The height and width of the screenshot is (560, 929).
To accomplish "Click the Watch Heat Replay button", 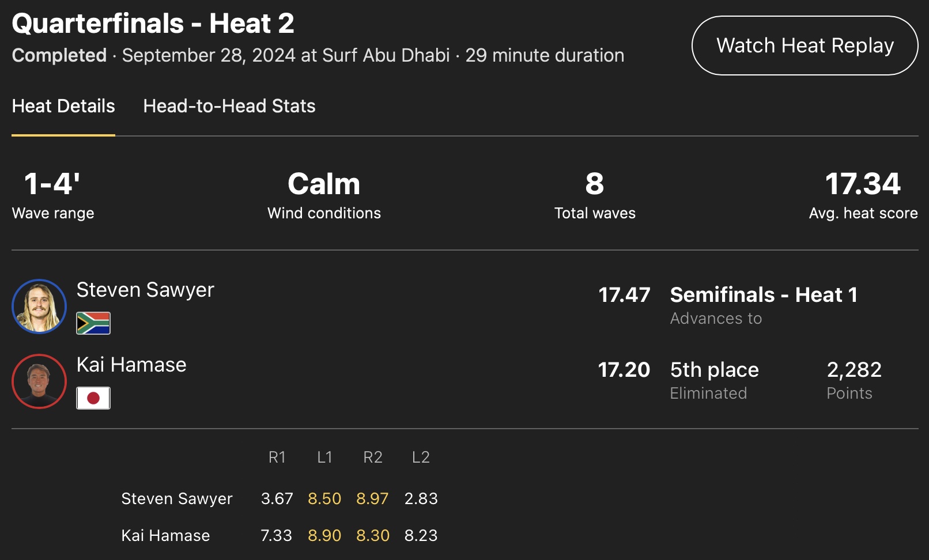I will click(x=805, y=46).
